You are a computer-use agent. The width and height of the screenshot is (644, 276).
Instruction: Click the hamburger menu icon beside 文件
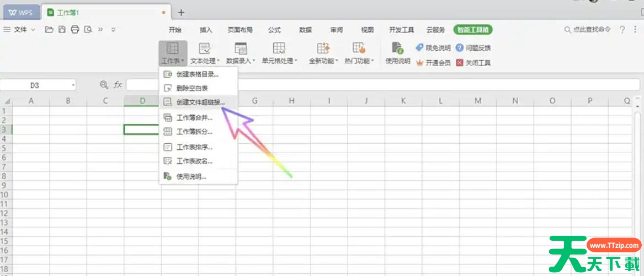pyautogui.click(x=7, y=30)
